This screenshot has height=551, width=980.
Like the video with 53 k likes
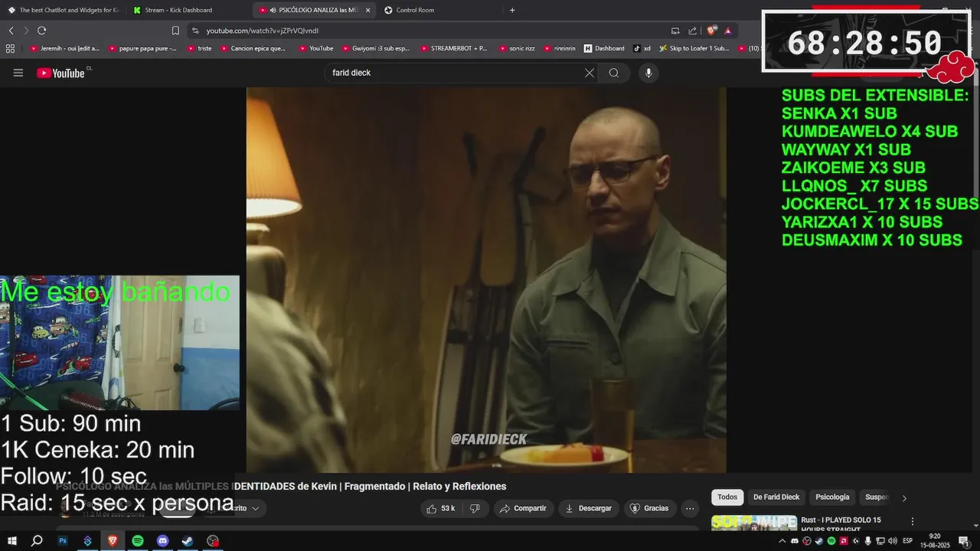(441, 508)
